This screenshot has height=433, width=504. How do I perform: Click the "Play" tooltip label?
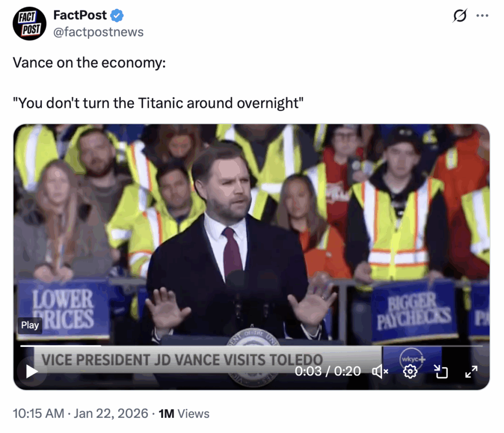pos(30,325)
